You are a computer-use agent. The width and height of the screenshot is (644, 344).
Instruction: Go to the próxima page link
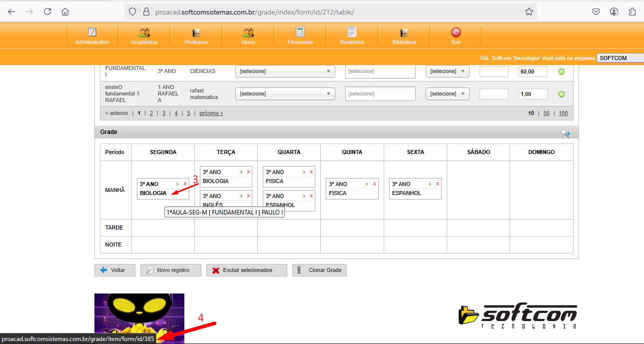click(x=211, y=113)
